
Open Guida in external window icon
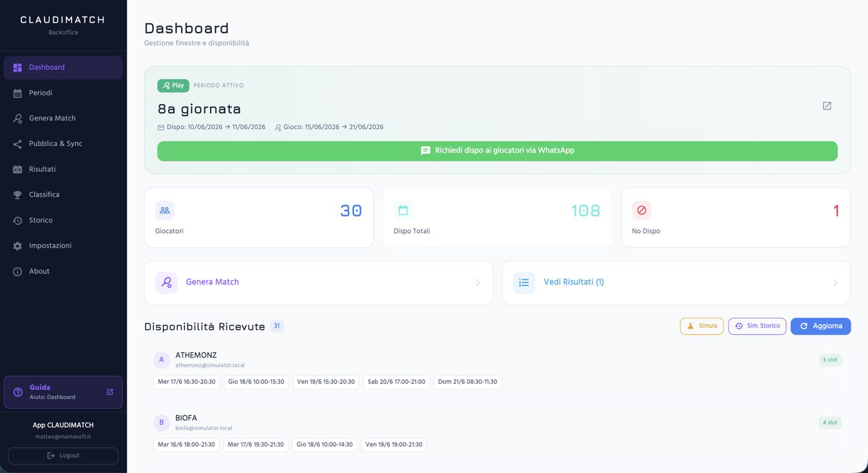coord(110,392)
